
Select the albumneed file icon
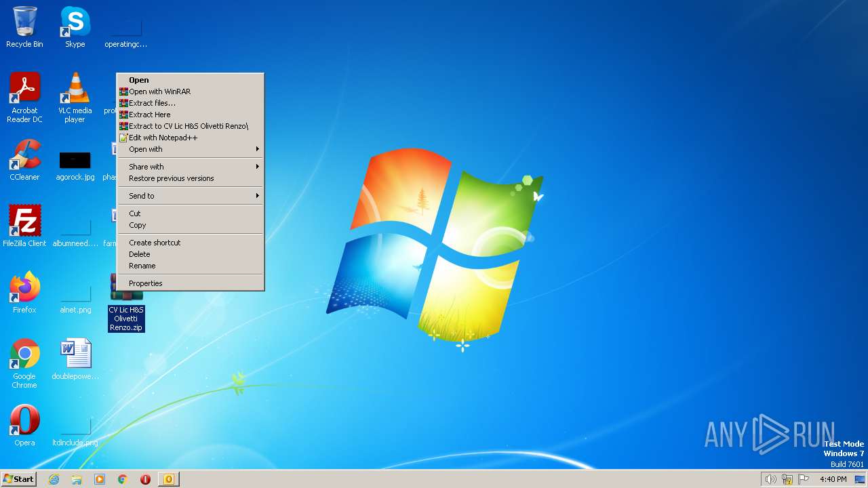(x=75, y=233)
